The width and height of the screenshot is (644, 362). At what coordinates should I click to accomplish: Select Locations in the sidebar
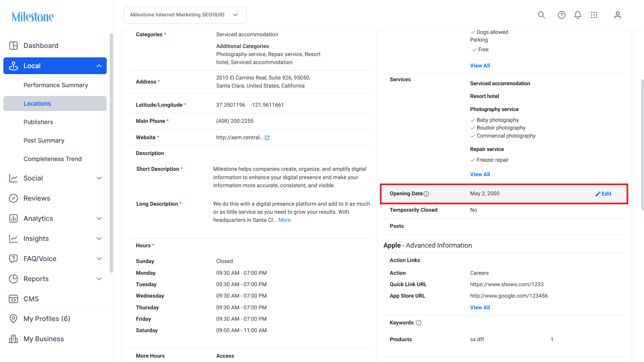[55, 104]
